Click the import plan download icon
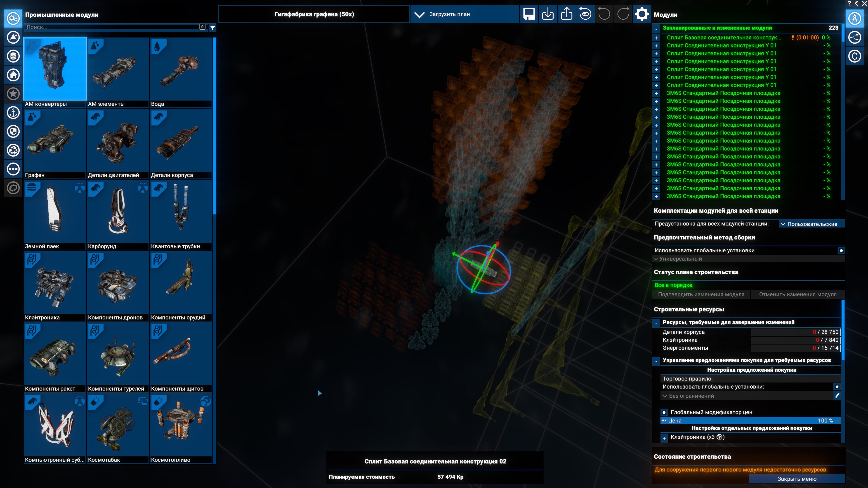Screen dimensions: 868x488 coord(547,14)
